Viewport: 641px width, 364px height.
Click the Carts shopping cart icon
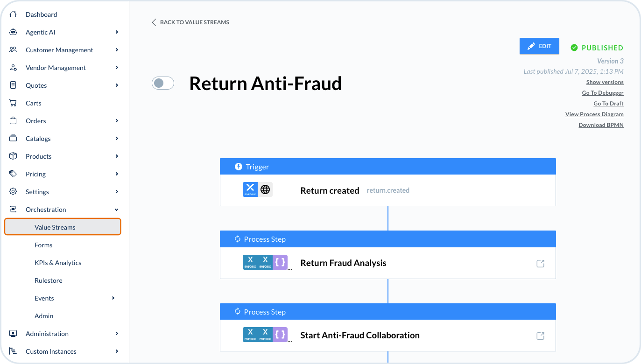[13, 103]
